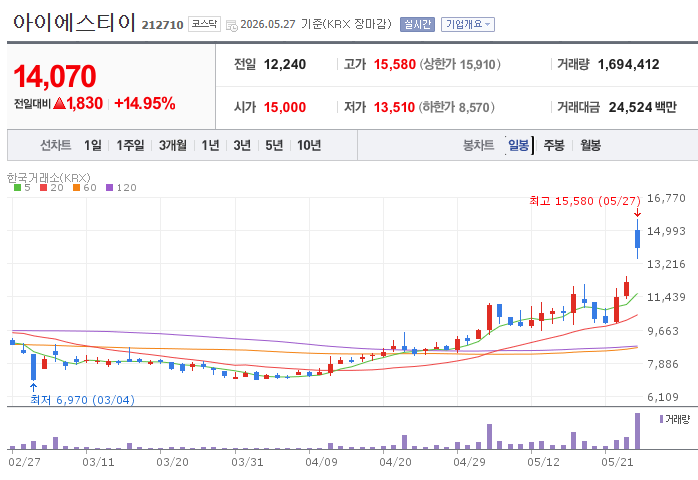Image resolution: width=698 pixels, height=480 pixels.
Task: Click the 05/21 date axis label
Action: tap(617, 462)
